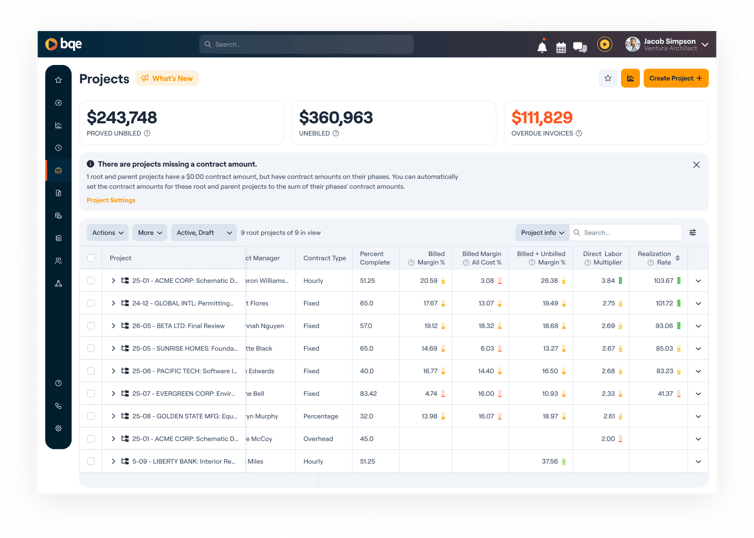Click the bqe logo
Viewport: 754px width, 538px height.
tap(63, 44)
